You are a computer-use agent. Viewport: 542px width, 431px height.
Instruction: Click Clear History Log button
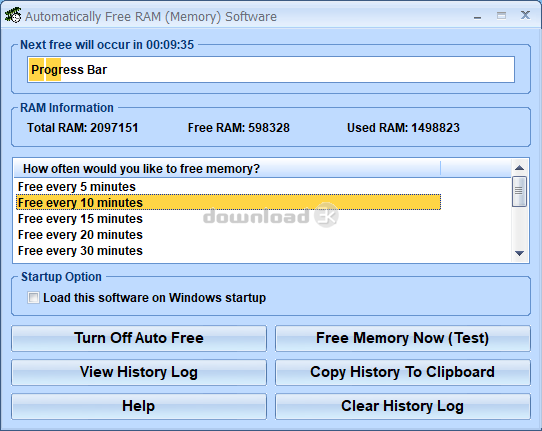403,406
